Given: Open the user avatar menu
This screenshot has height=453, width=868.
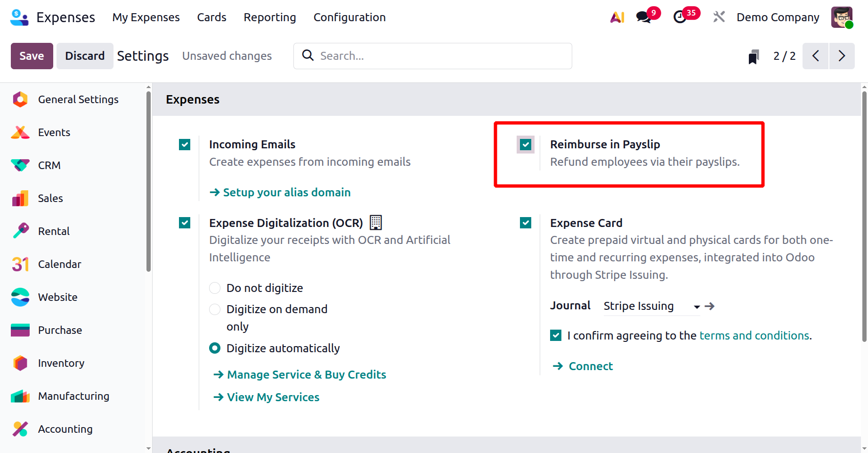Looking at the screenshot, I should coord(842,17).
